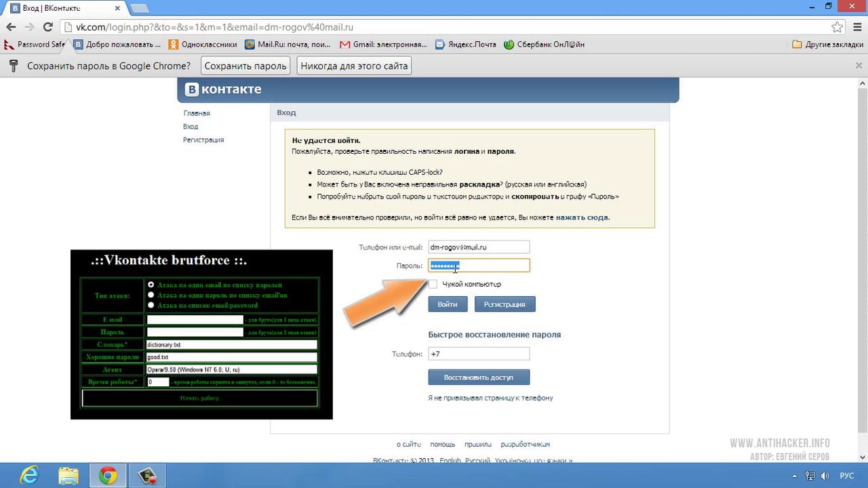This screenshot has height=488, width=868.
Task: Open the Gmail bookmark
Action: (x=383, y=45)
